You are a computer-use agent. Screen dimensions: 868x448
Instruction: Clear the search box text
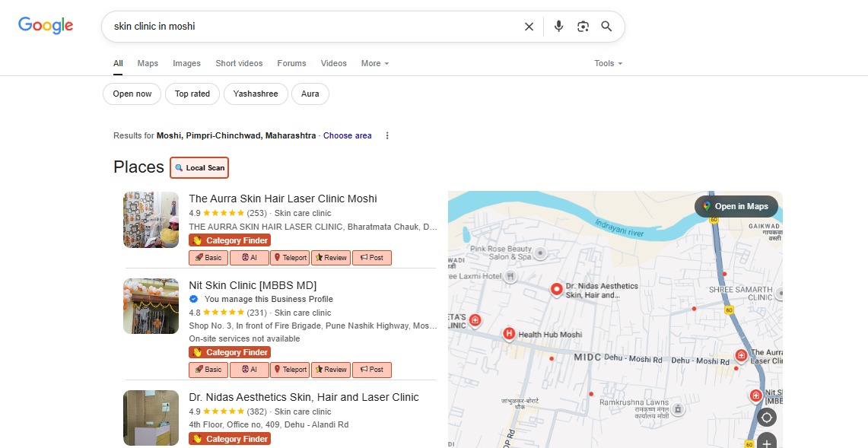529,27
